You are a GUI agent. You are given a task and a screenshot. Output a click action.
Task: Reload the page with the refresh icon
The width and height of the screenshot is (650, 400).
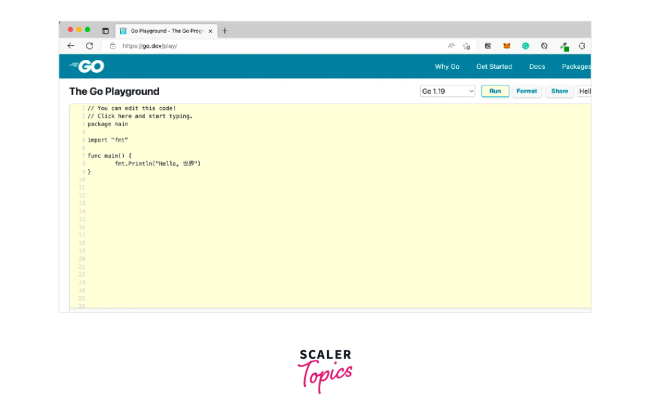click(89, 46)
